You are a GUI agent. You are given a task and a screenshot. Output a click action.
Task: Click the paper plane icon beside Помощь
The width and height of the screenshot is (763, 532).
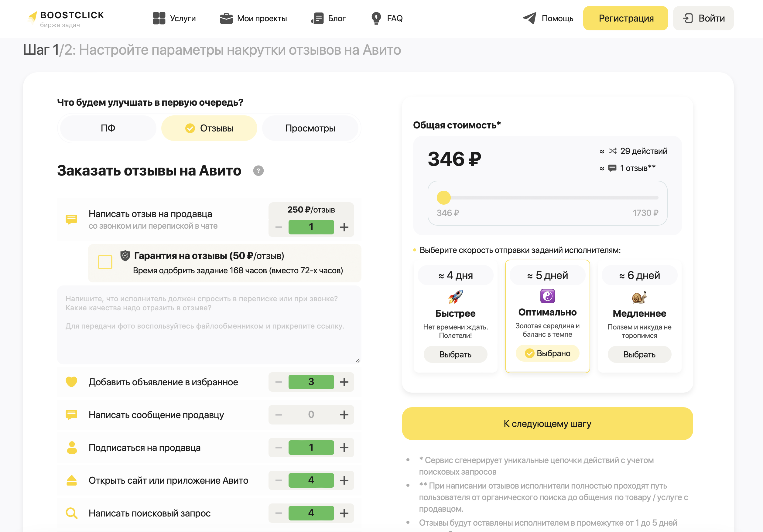point(529,18)
